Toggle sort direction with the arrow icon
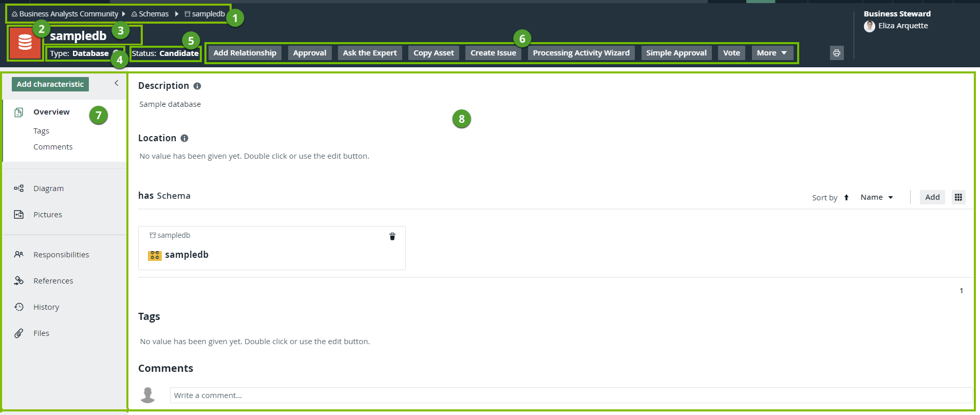Image resolution: width=980 pixels, height=415 pixels. click(x=846, y=198)
